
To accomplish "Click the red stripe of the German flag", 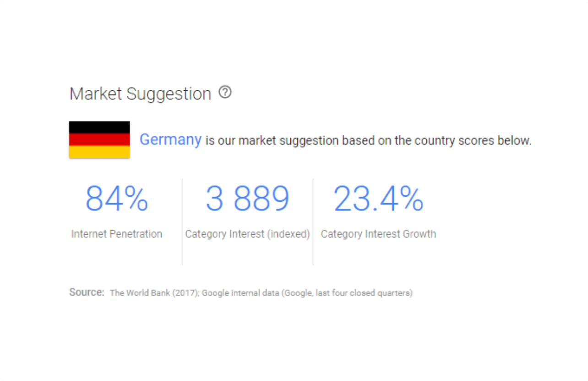I will [99, 140].
